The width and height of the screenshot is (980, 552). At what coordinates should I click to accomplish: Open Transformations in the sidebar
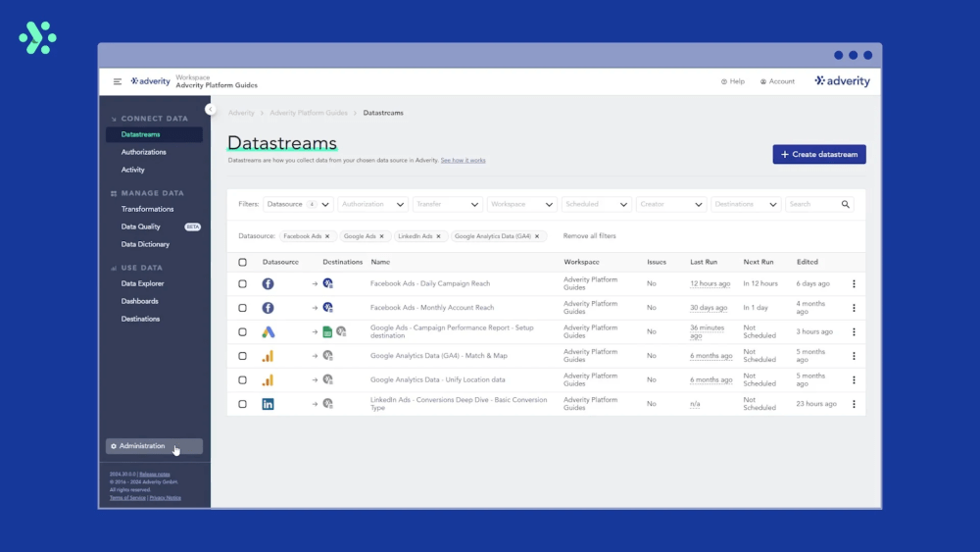tap(148, 210)
